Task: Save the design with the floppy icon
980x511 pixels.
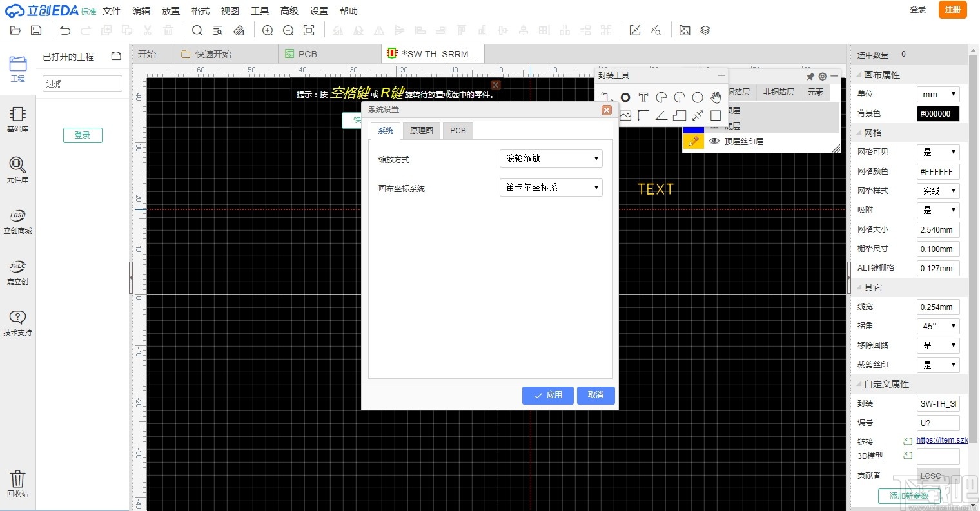Action: click(36, 30)
